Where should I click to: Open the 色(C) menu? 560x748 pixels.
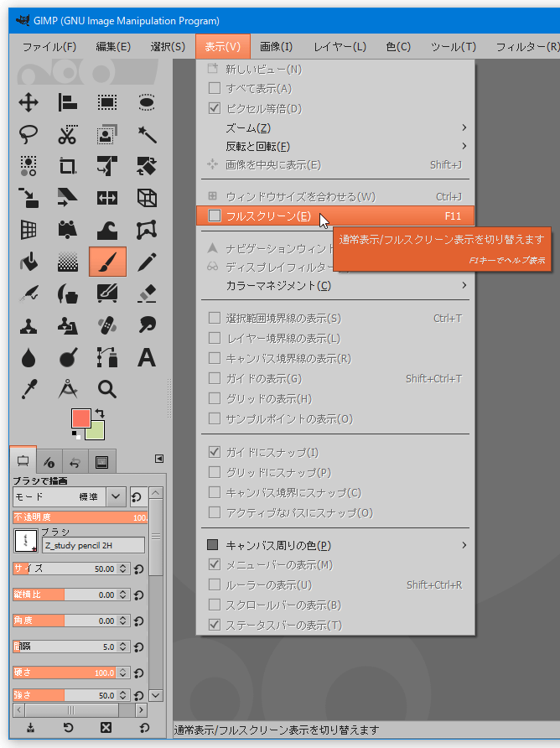click(x=398, y=47)
